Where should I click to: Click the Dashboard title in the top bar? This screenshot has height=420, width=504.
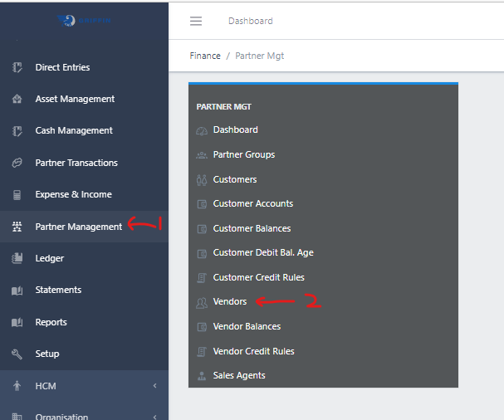[x=251, y=22]
